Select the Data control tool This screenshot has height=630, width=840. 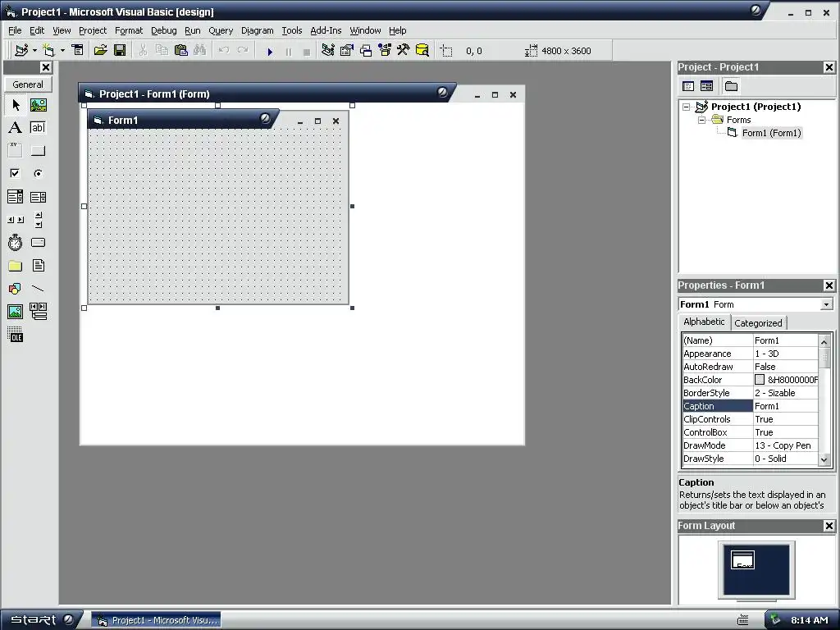click(38, 311)
